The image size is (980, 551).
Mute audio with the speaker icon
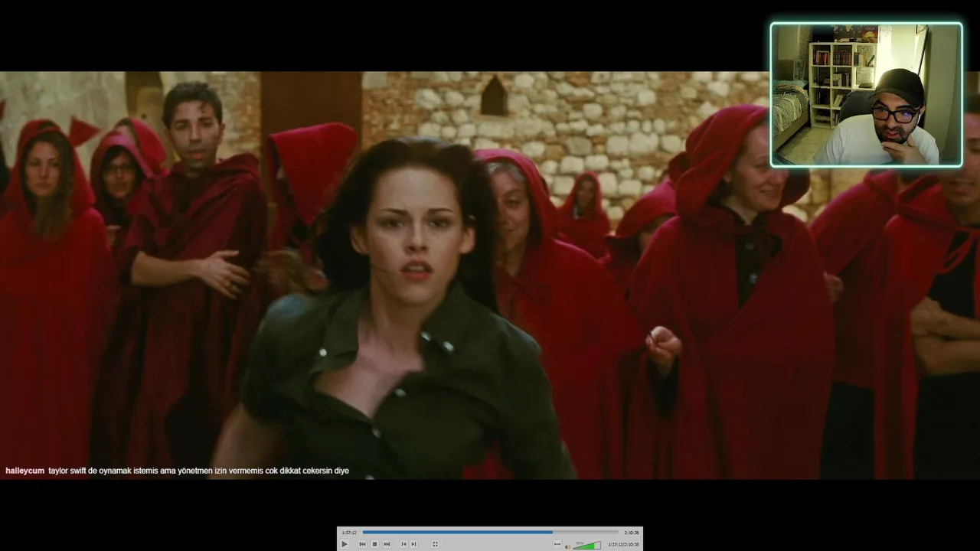[x=567, y=546]
